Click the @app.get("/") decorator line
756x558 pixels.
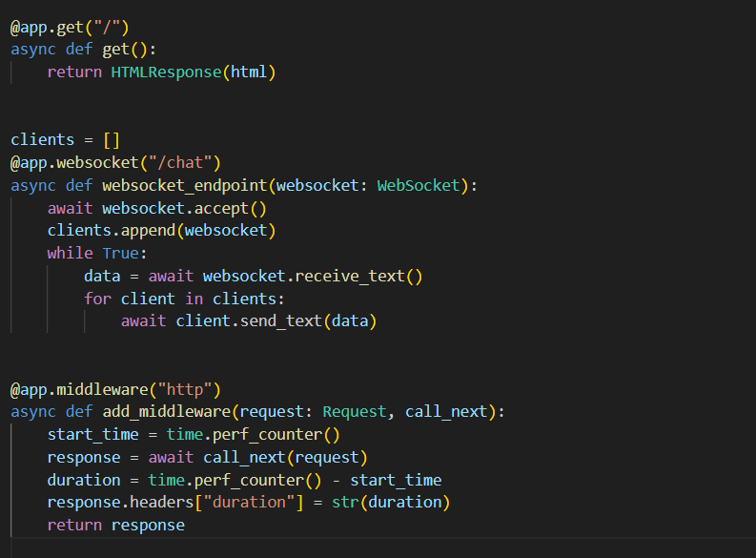(70, 28)
